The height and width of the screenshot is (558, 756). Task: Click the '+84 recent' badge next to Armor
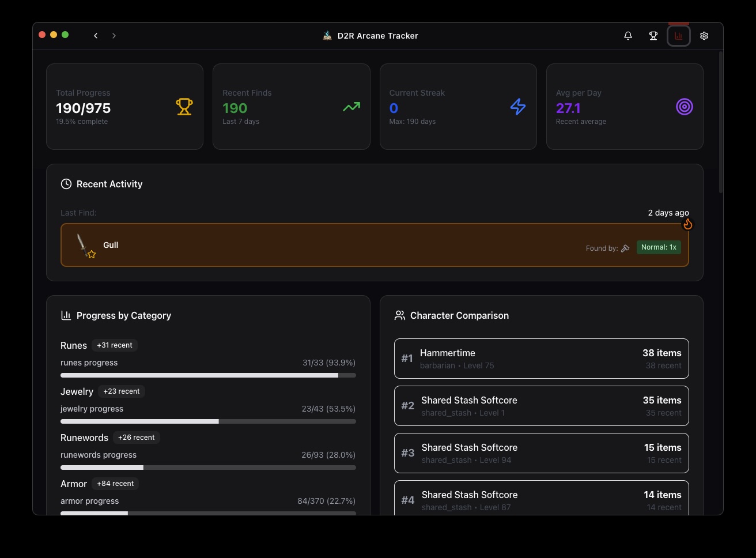pyautogui.click(x=115, y=483)
